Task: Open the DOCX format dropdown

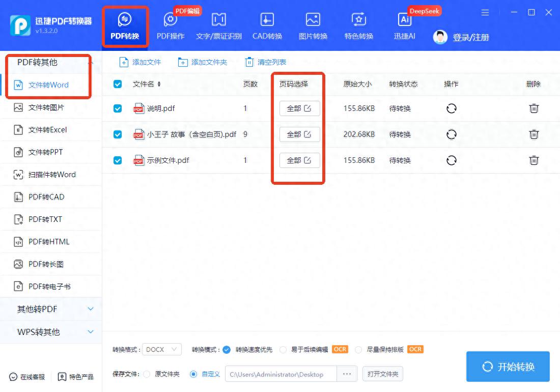Action: 162,350
